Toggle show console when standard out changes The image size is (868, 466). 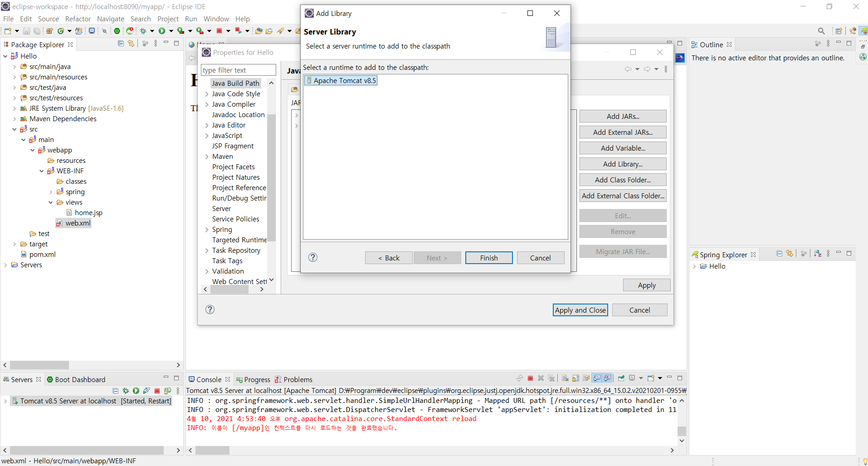tap(597, 378)
